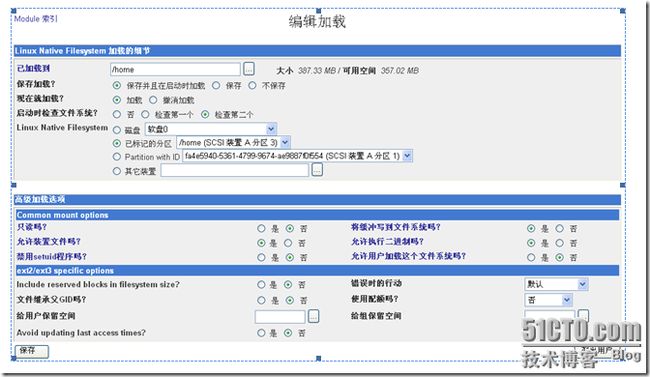Set 允许执行二进制吗 to 否
The height and width of the screenshot is (377, 650).
coord(560,243)
